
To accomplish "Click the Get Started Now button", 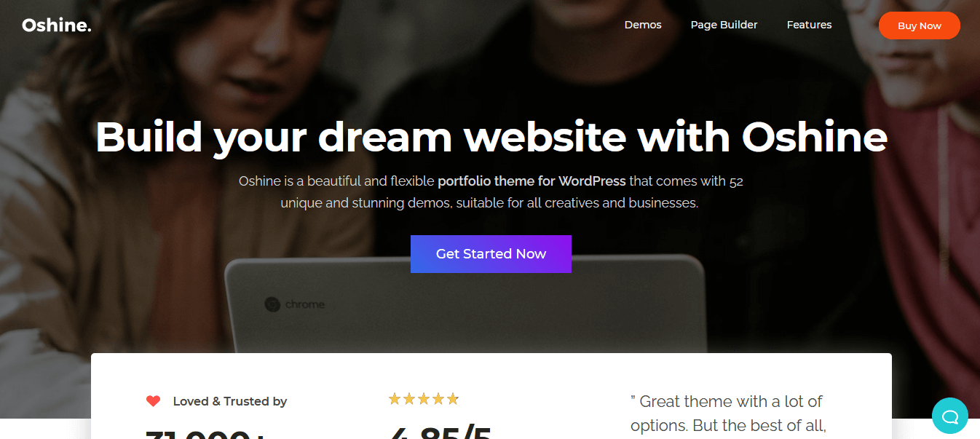I will click(491, 254).
